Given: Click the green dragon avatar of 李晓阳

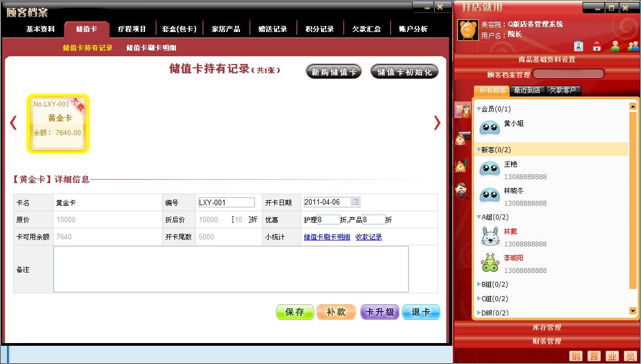Looking at the screenshot, I should coord(489,264).
